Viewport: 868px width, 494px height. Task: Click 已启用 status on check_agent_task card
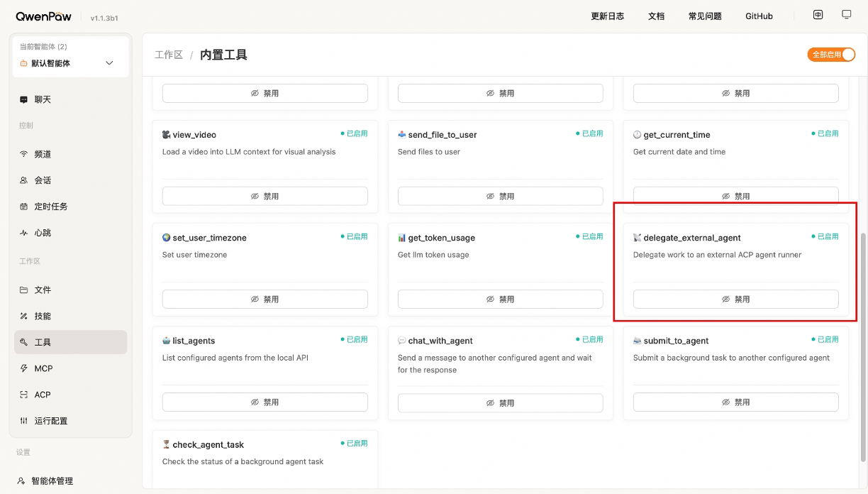(x=354, y=443)
